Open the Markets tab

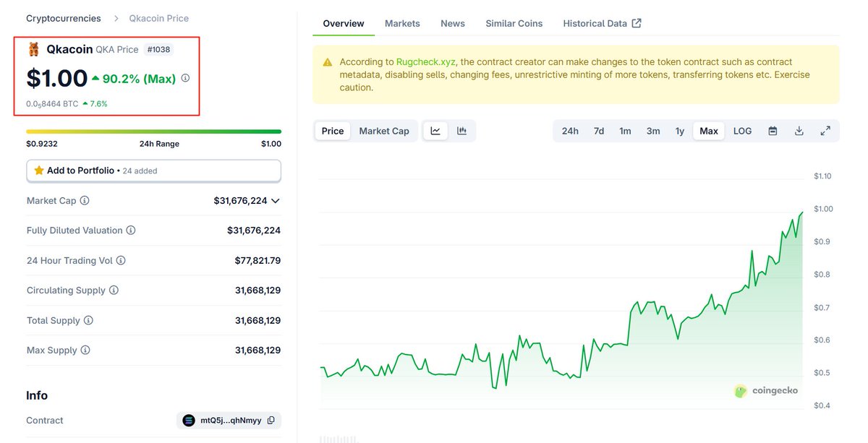[402, 23]
